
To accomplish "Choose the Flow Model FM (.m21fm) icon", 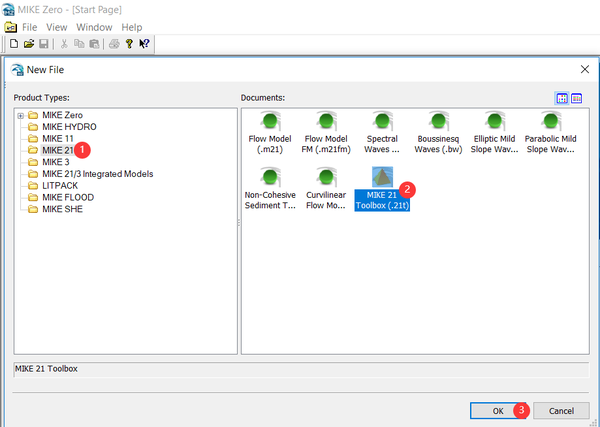I will click(x=326, y=121).
